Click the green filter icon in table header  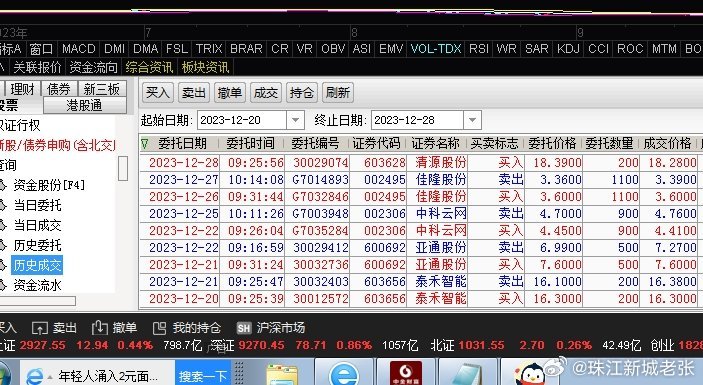point(144,144)
